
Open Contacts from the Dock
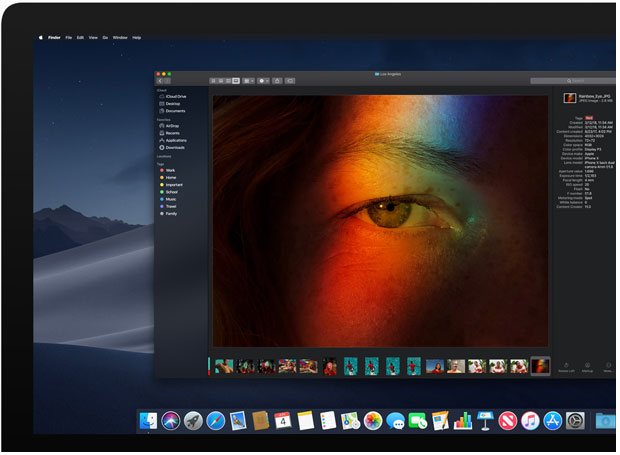tap(261, 421)
